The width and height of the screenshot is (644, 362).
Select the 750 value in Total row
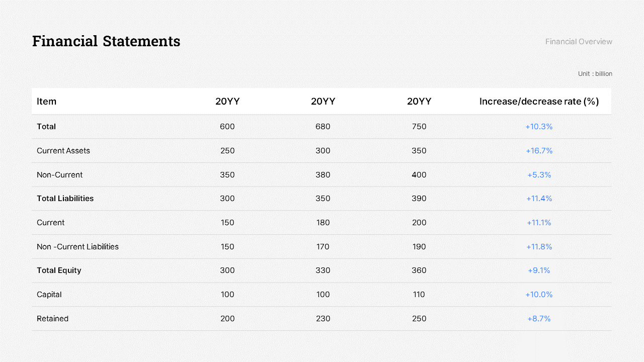(x=419, y=127)
